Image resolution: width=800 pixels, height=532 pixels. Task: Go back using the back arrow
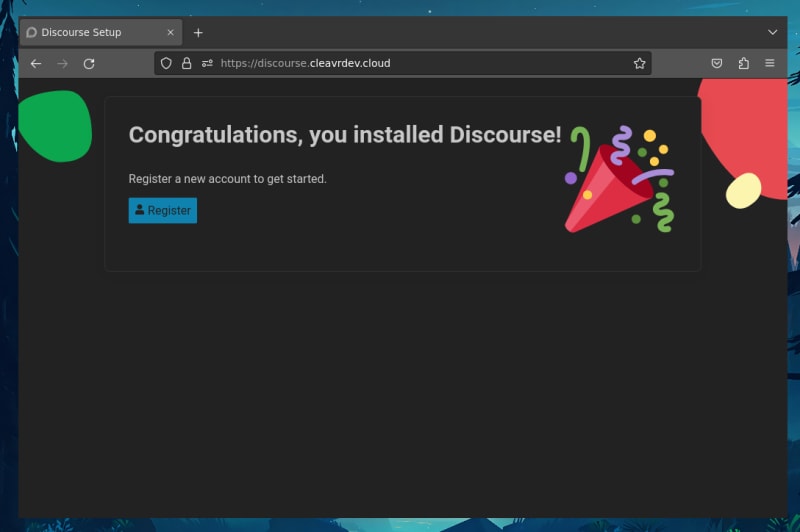[x=36, y=64]
